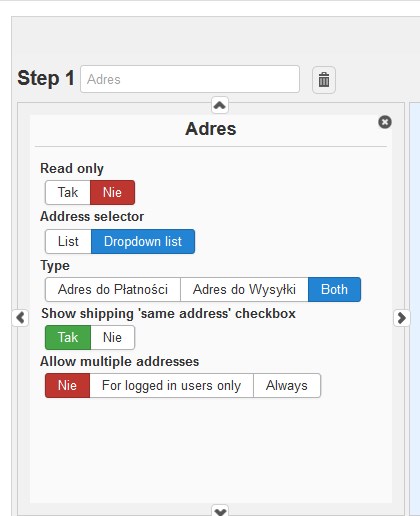Set Allow multiple addresses to Nie
The width and height of the screenshot is (420, 516).
pos(68,385)
